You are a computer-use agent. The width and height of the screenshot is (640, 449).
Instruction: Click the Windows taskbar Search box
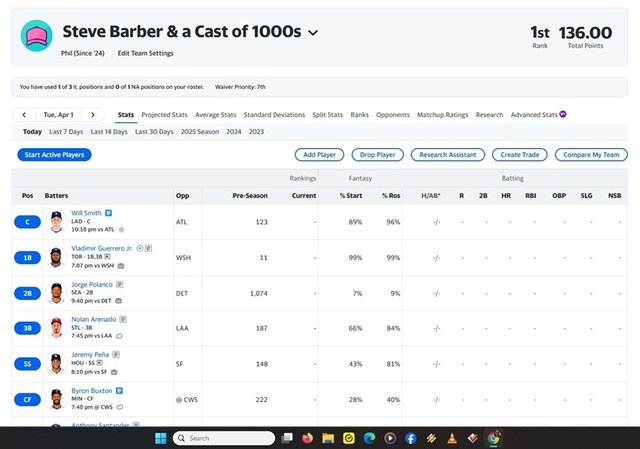[224, 438]
